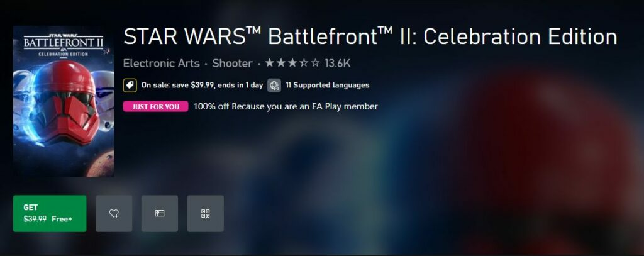
Task: Click the JUST FOR YOU pink badge
Action: click(x=156, y=106)
